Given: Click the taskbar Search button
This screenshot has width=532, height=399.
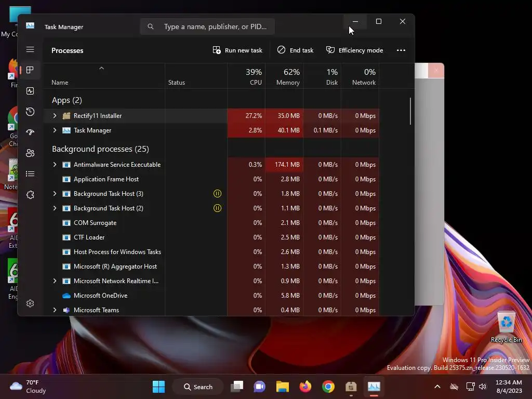Looking at the screenshot, I should 198,387.
